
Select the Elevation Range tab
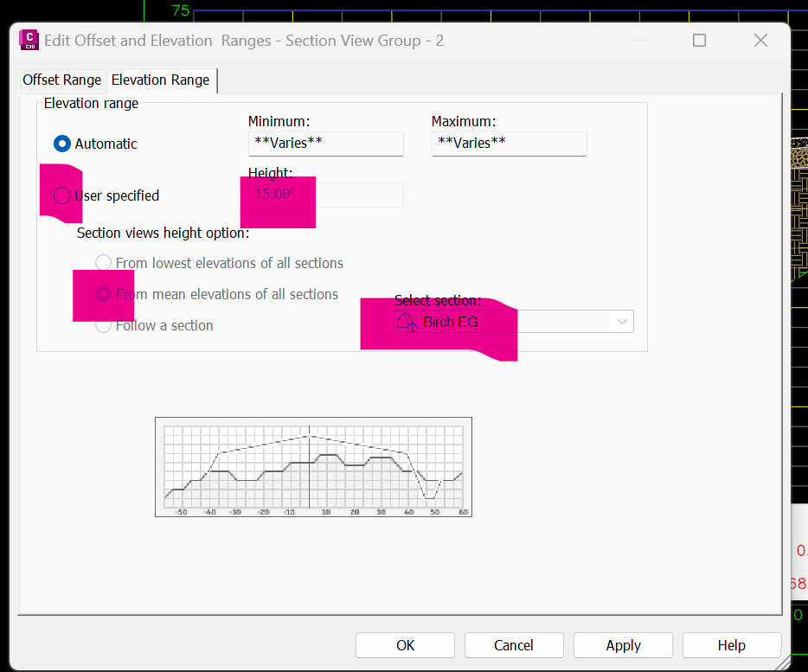(161, 80)
